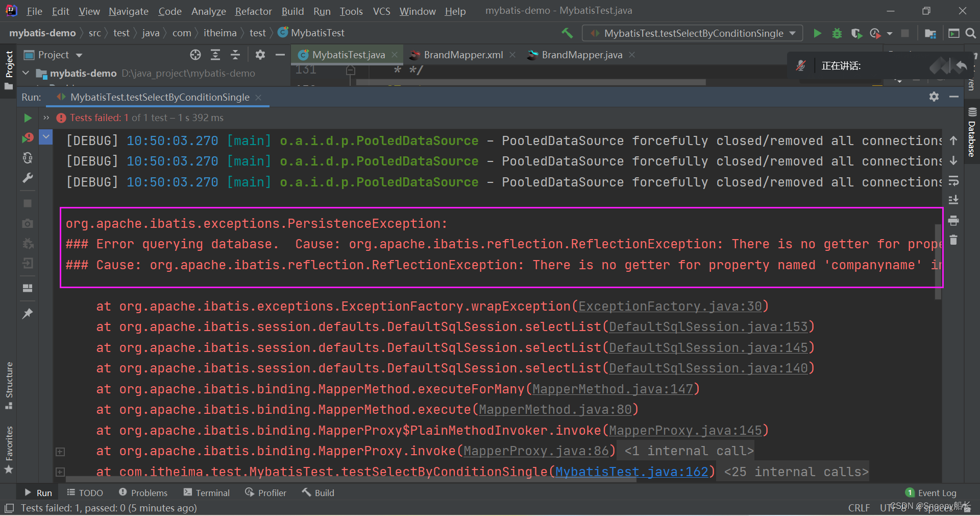Open the Structure side tool window
The height and width of the screenshot is (516, 980).
click(x=9, y=385)
